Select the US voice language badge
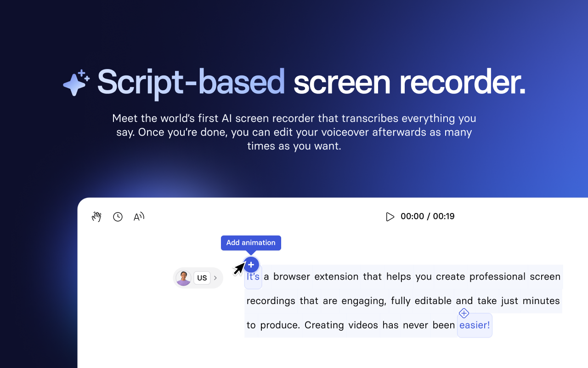Viewport: 588px width, 368px height. (x=202, y=278)
